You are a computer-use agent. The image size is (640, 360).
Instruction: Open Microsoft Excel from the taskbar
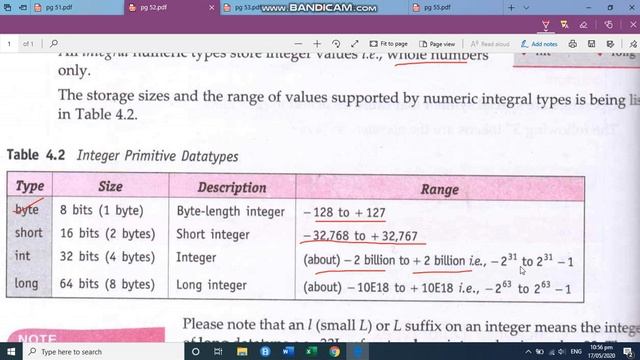311,351
